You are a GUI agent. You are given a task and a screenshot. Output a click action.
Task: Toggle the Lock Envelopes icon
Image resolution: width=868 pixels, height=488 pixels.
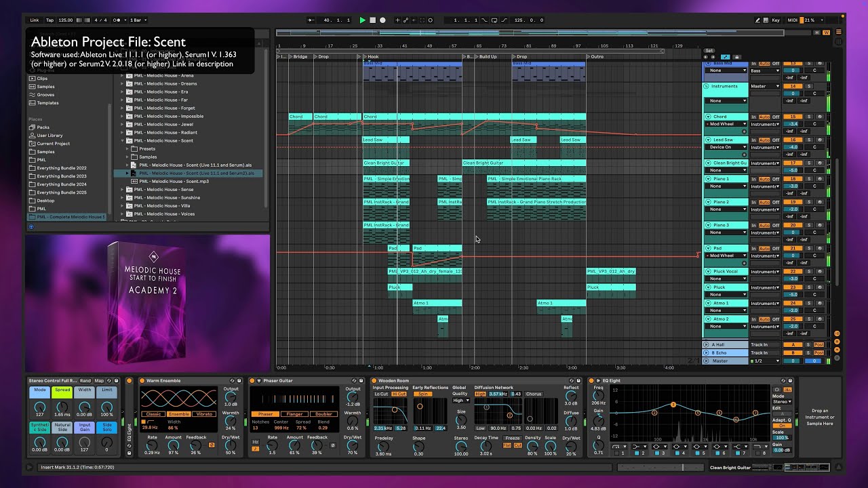pos(737,57)
